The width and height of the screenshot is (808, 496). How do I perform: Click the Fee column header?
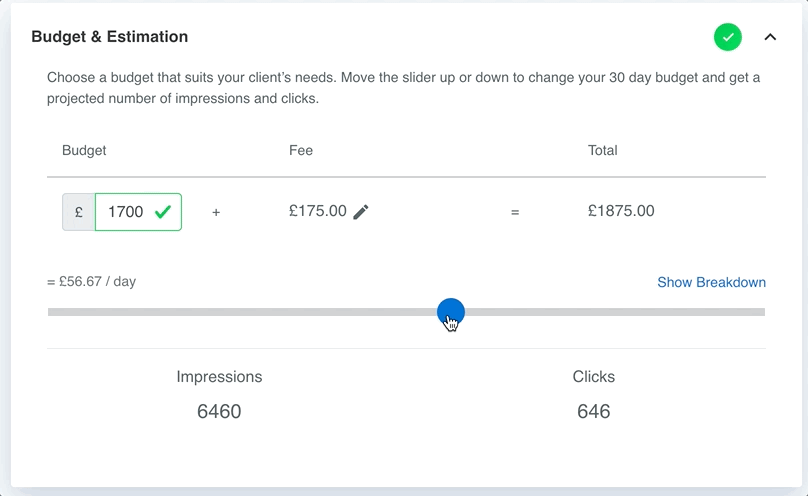click(x=301, y=150)
